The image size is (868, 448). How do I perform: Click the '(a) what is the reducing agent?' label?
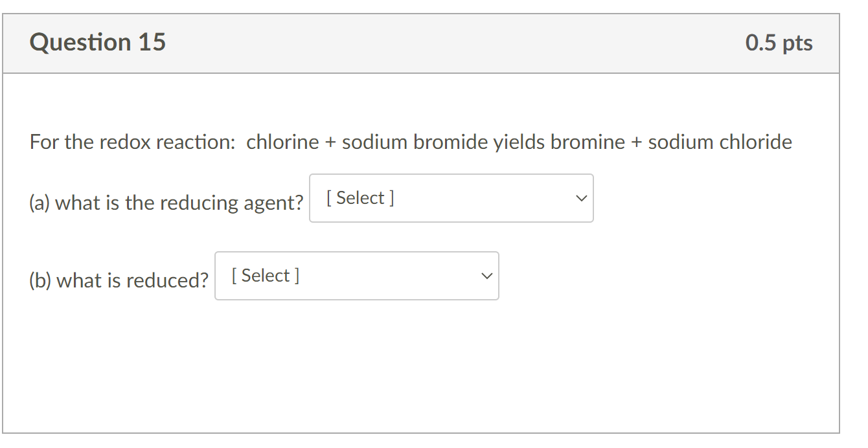(x=166, y=203)
